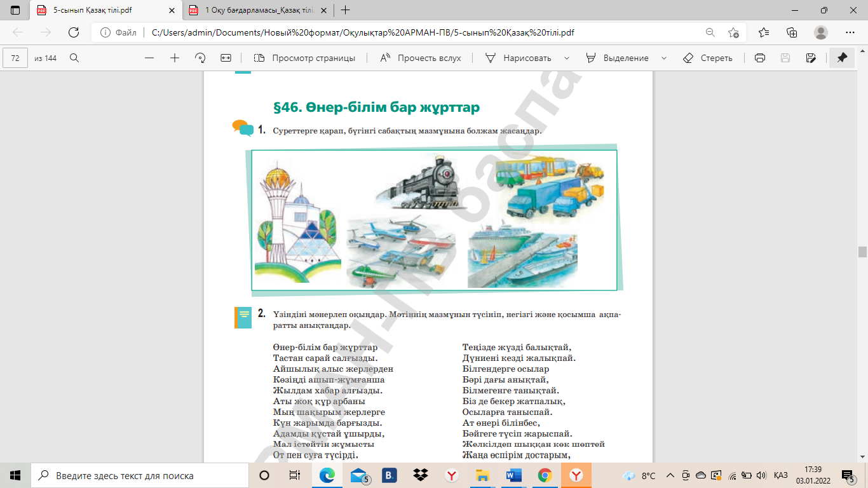The image size is (868, 488).
Task: Edit the PDF page number field
Action: tap(16, 58)
